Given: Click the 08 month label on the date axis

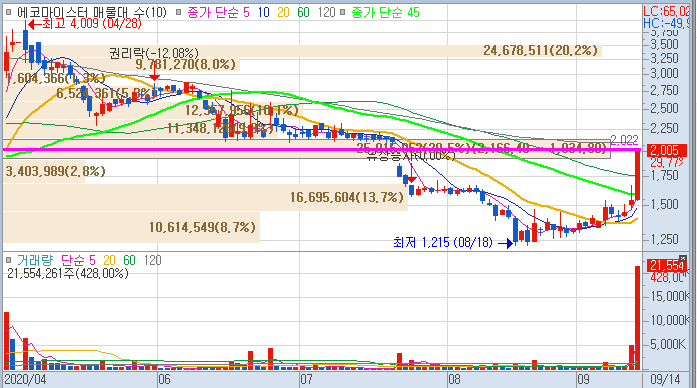Looking at the screenshot, I should 454,379.
